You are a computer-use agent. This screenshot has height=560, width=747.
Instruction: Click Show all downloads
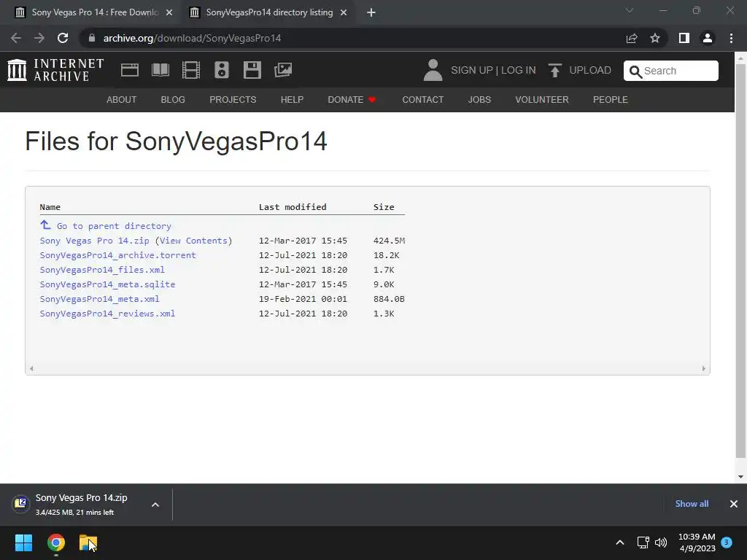(x=692, y=504)
